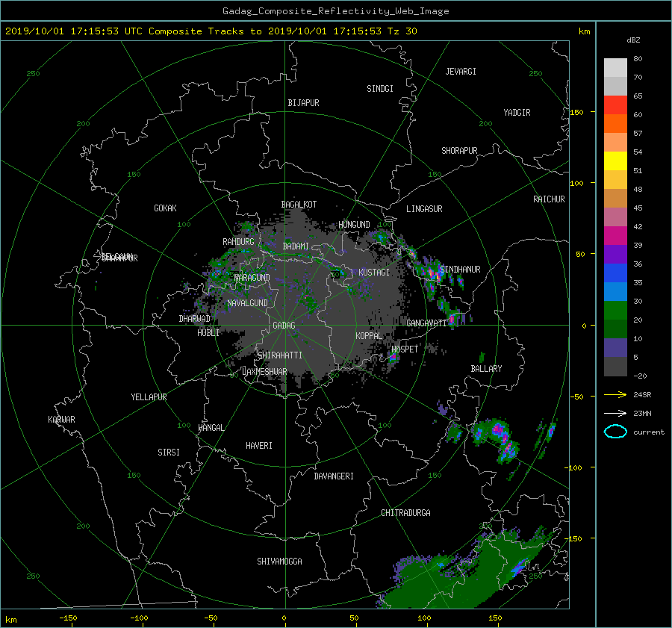Click the HANGAL city label
The image size is (672, 628).
pos(211,428)
